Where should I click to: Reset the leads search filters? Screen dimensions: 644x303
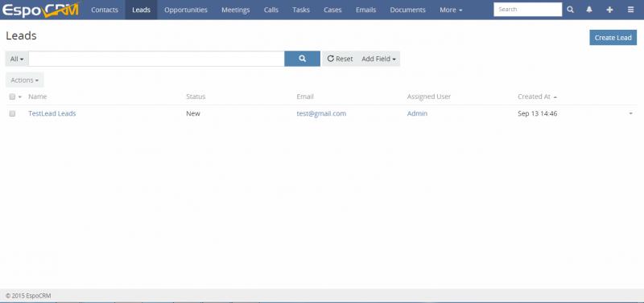coord(340,59)
